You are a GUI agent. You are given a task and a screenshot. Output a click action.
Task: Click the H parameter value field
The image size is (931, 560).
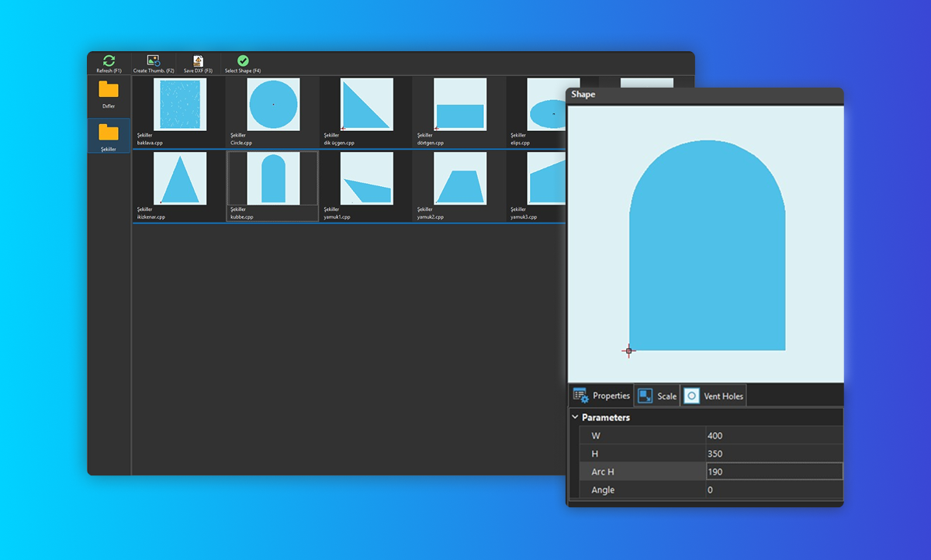(773, 454)
